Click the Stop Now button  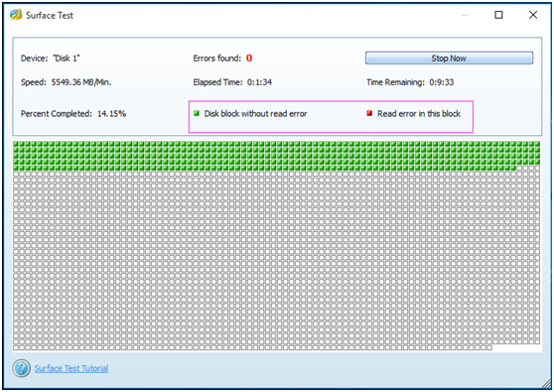tap(449, 59)
